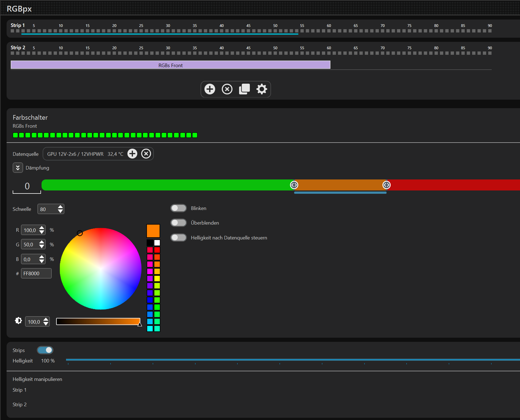520x420 pixels.
Task: Select the black palette swatch
Action: click(x=150, y=243)
